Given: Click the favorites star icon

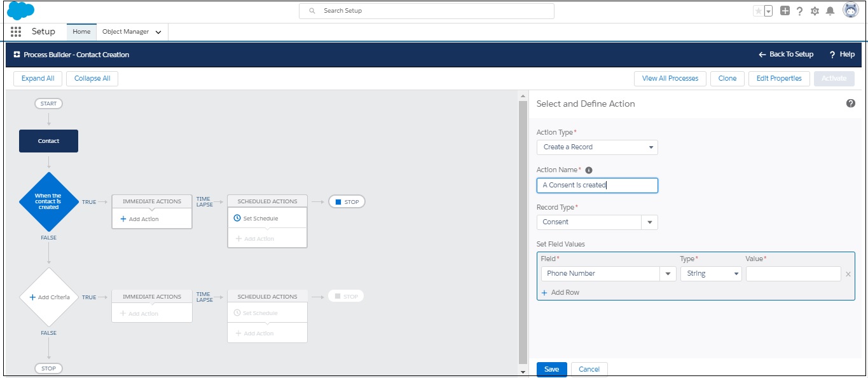Looking at the screenshot, I should pos(758,11).
